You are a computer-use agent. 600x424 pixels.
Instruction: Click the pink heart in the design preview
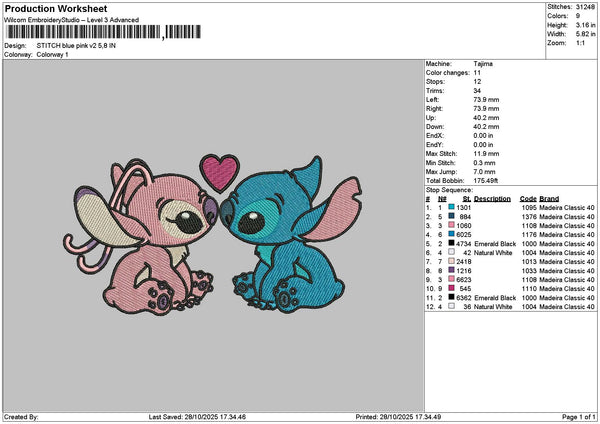[x=219, y=172]
